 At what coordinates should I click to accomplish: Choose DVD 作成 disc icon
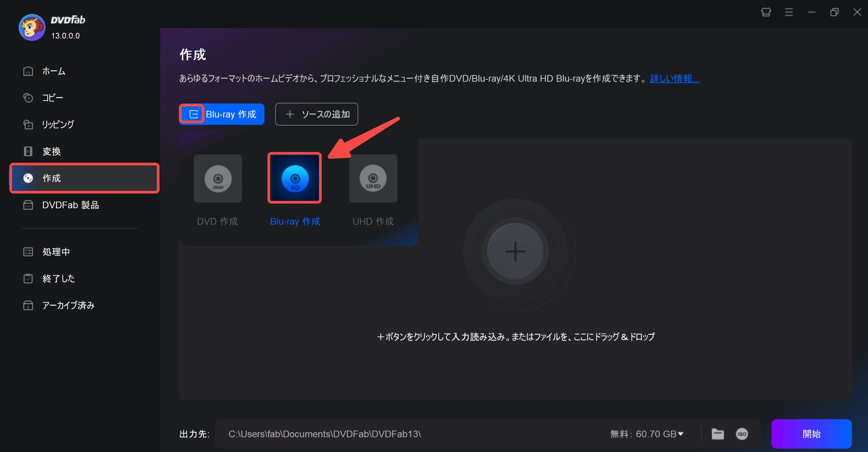pyautogui.click(x=218, y=178)
